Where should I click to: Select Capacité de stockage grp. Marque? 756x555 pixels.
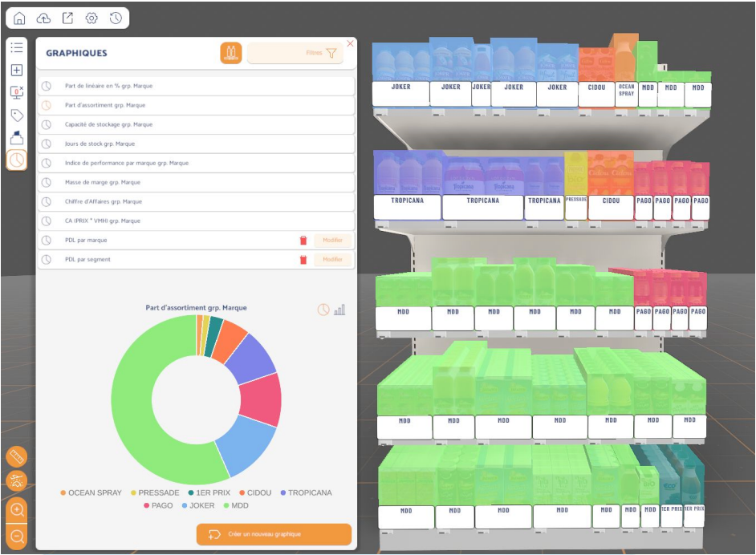point(197,124)
